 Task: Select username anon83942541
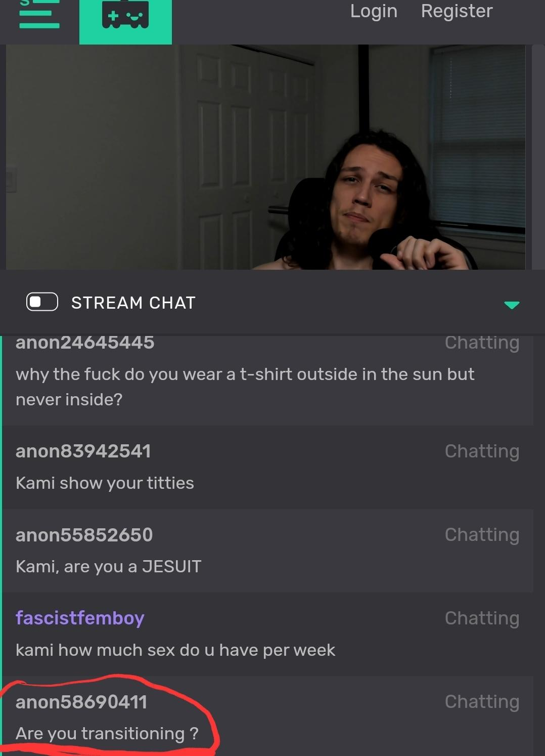coord(83,451)
